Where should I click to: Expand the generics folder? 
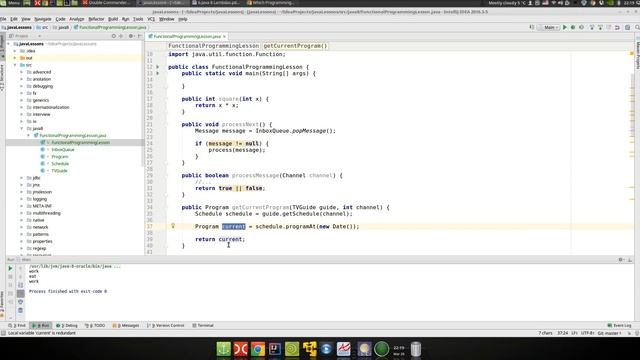click(x=22, y=100)
